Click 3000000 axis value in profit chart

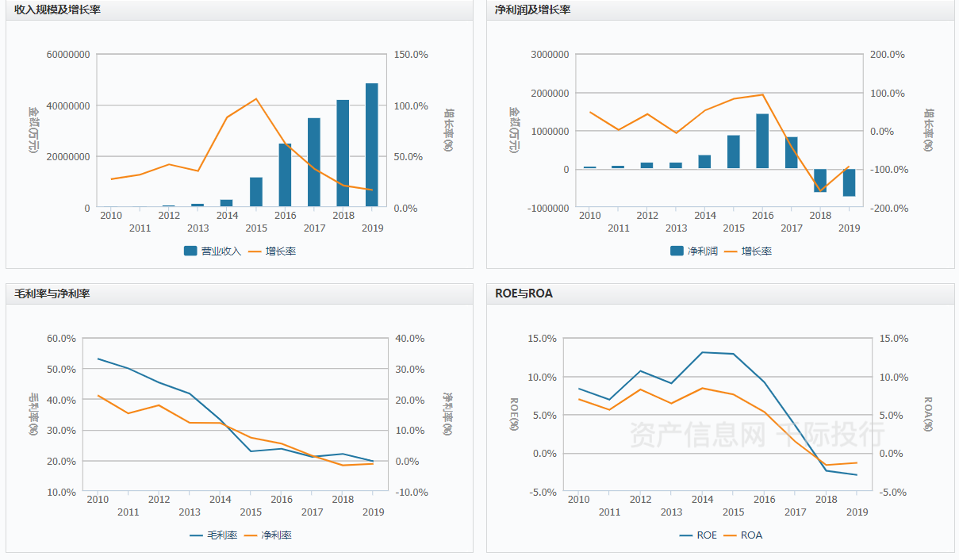pyautogui.click(x=550, y=55)
